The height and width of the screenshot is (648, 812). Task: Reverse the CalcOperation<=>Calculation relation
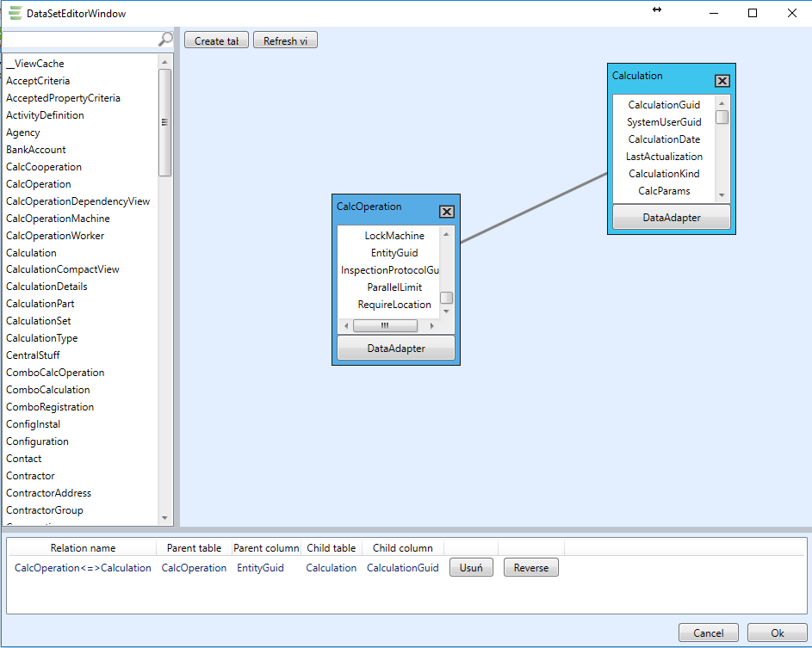click(x=530, y=568)
